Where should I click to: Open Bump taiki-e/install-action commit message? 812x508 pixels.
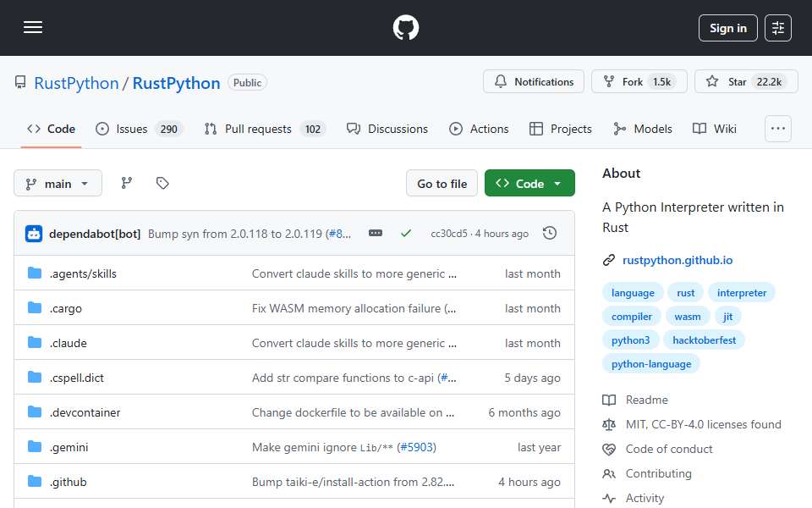(x=354, y=482)
